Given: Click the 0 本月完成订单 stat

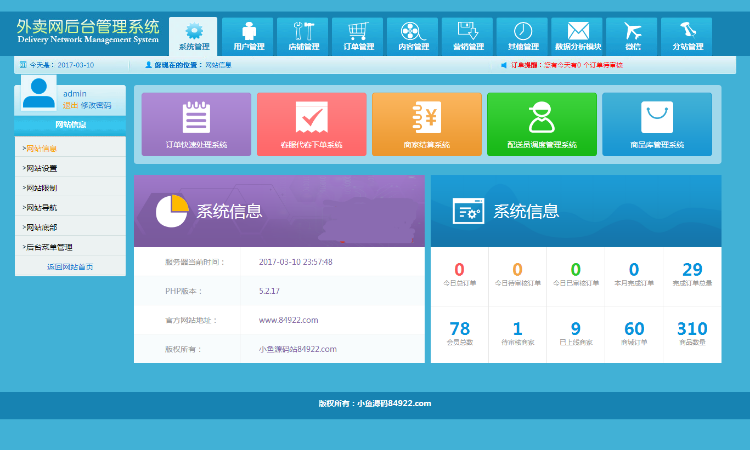Looking at the screenshot, I should click(634, 275).
